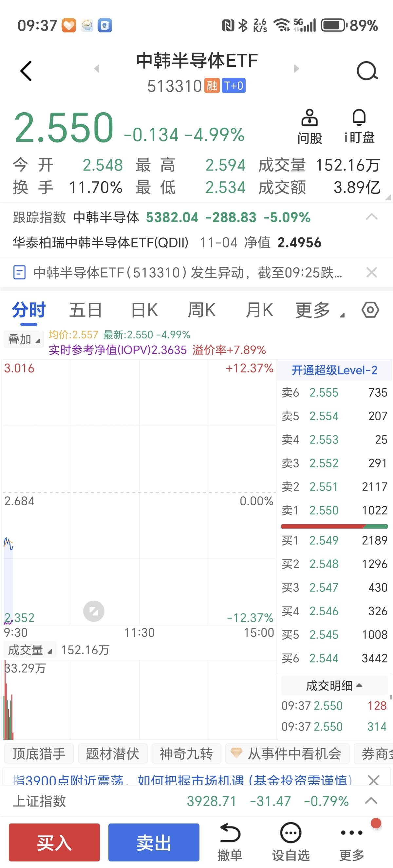393x868 pixels.
Task: Switch to 月K tab
Action: (259, 310)
